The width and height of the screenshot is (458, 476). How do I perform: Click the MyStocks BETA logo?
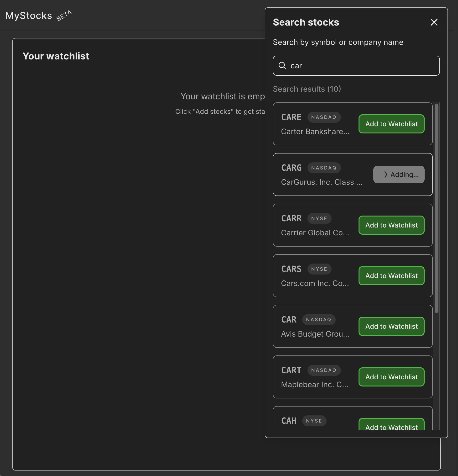click(29, 15)
